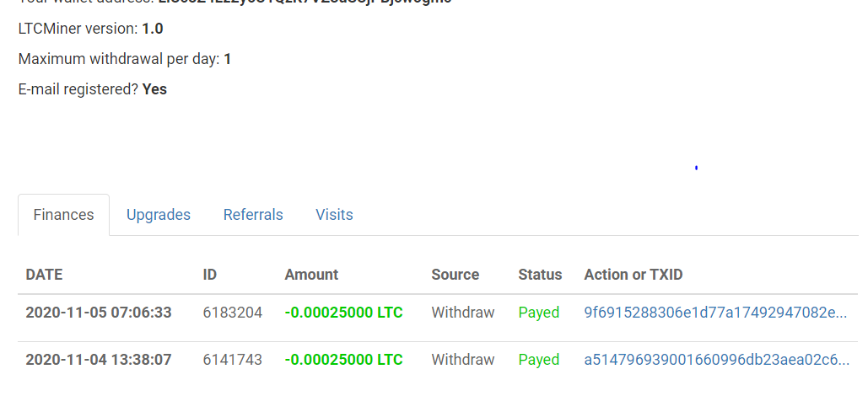Click the Payed status for transaction 6183204
Image resolution: width=868 pixels, height=412 pixels.
click(539, 313)
